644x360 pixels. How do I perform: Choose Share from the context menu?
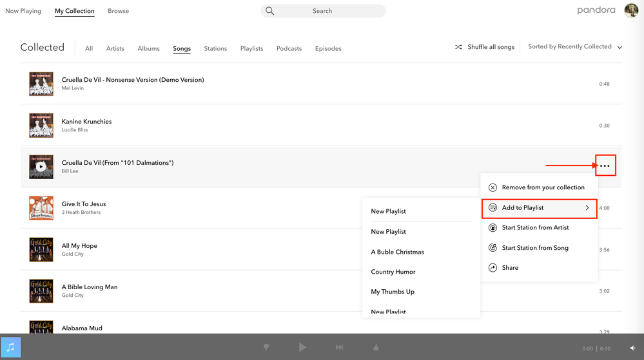point(510,268)
